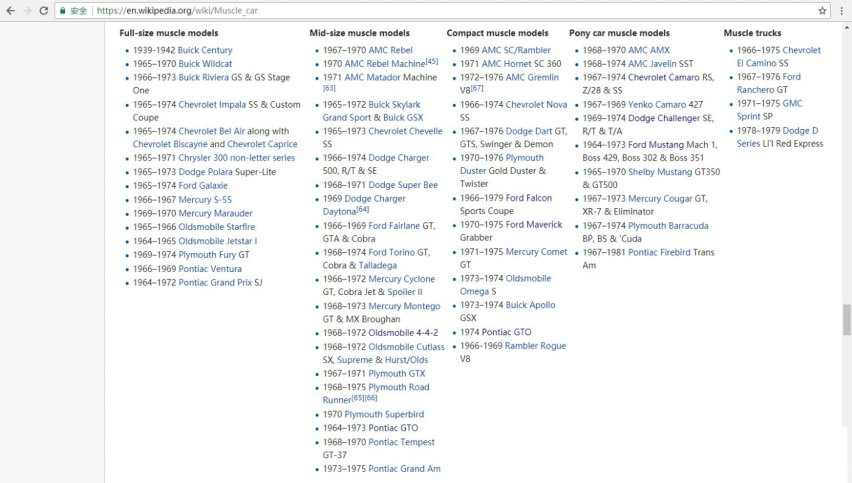Open the Pontiac Firebird link
Image resolution: width=852 pixels, height=483 pixels.
click(659, 252)
